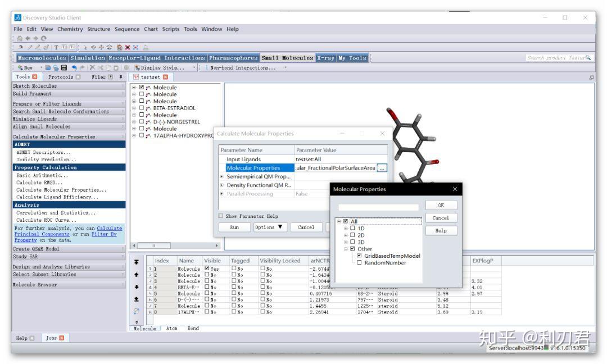The image size is (607, 364).
Task: Click the Search product features field
Action: (x=558, y=58)
